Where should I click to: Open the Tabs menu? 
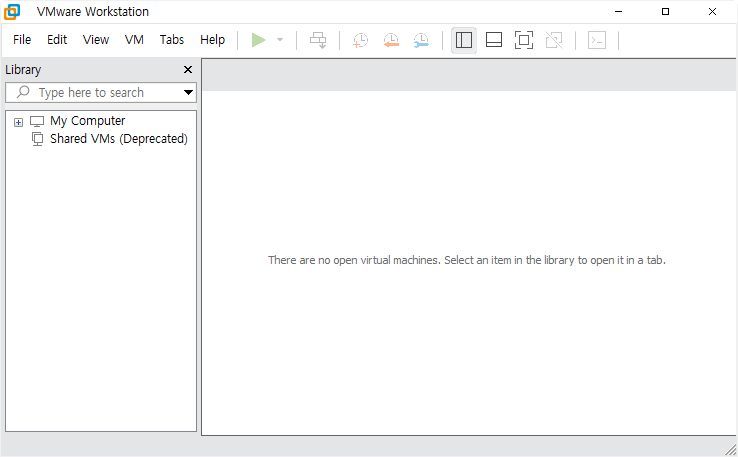172,40
